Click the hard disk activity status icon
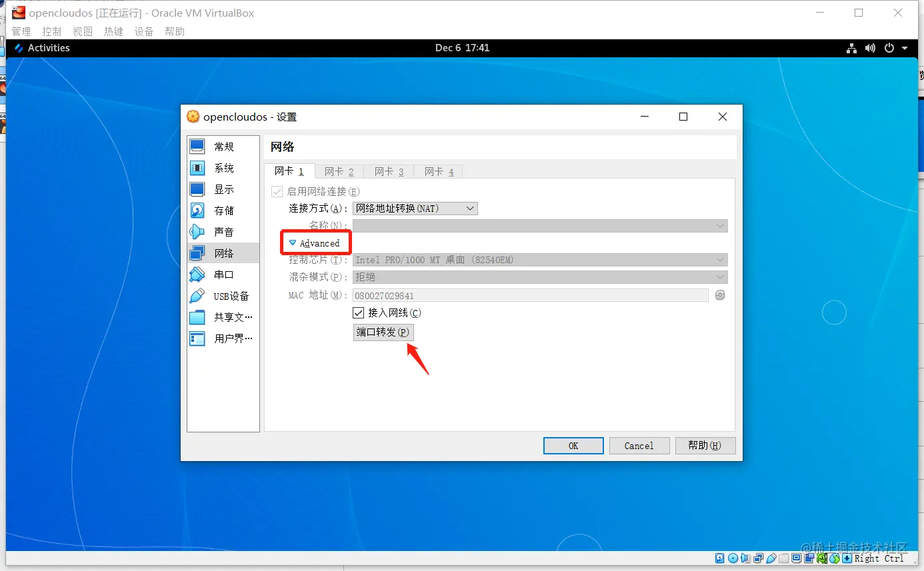 [719, 558]
